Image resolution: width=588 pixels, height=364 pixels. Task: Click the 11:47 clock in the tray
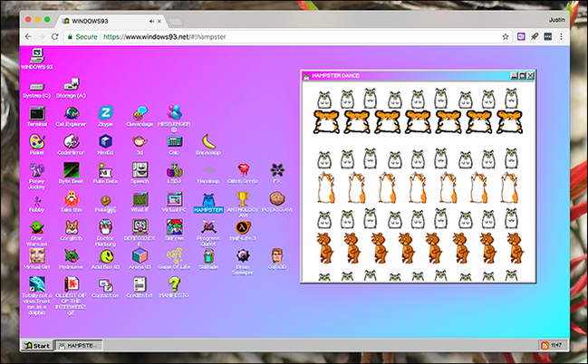coord(556,345)
